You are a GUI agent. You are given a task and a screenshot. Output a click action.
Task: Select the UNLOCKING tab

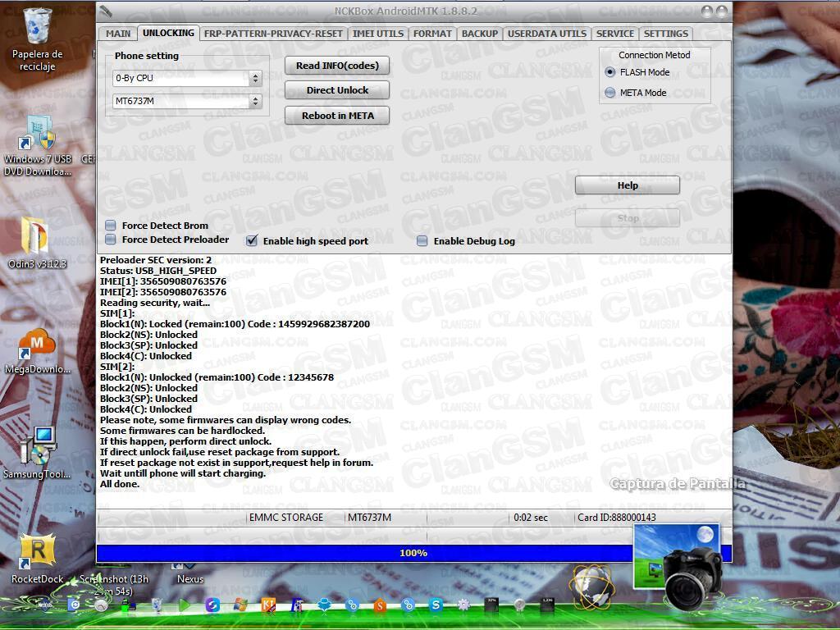(168, 33)
